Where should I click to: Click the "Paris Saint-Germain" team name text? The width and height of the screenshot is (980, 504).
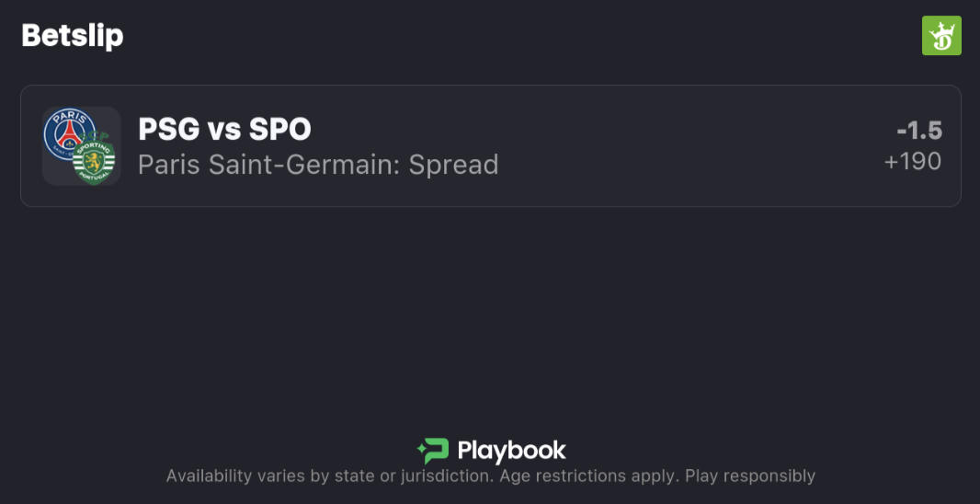tap(268, 165)
